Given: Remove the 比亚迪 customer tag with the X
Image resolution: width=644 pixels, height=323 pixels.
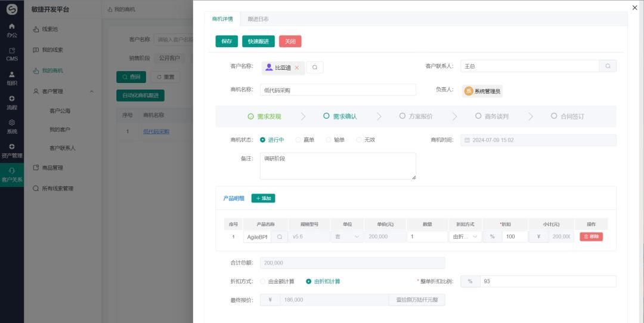Looking at the screenshot, I should (x=297, y=68).
